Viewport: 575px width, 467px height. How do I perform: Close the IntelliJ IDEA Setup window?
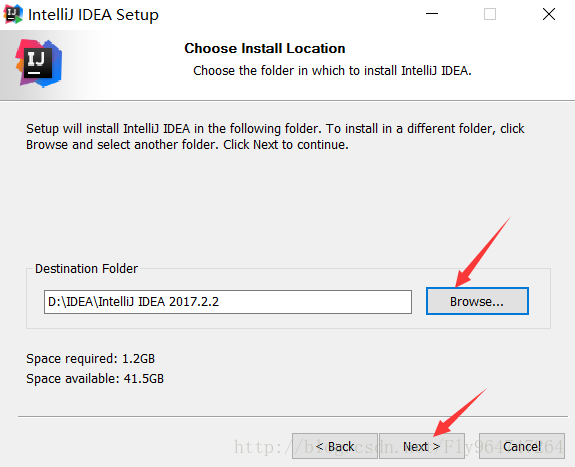(x=549, y=14)
